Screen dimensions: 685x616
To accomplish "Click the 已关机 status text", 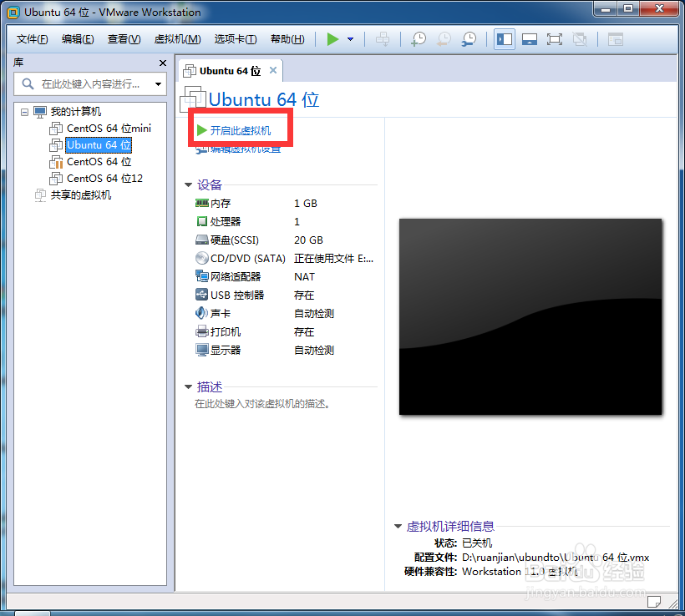I will pyautogui.click(x=477, y=543).
